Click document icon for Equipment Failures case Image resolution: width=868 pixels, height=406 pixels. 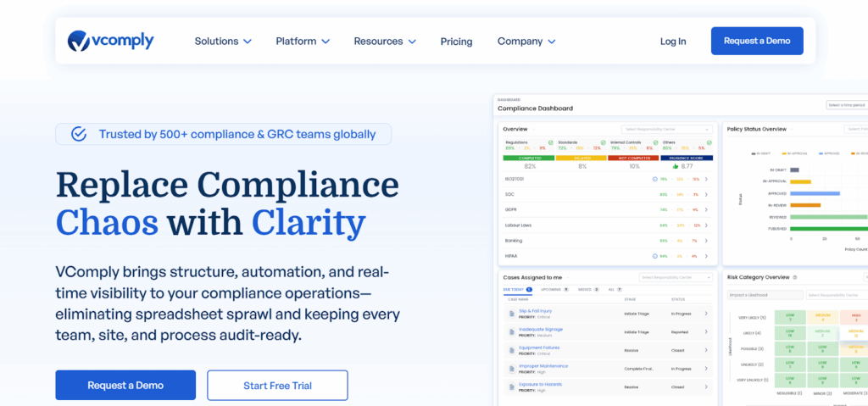[511, 350]
